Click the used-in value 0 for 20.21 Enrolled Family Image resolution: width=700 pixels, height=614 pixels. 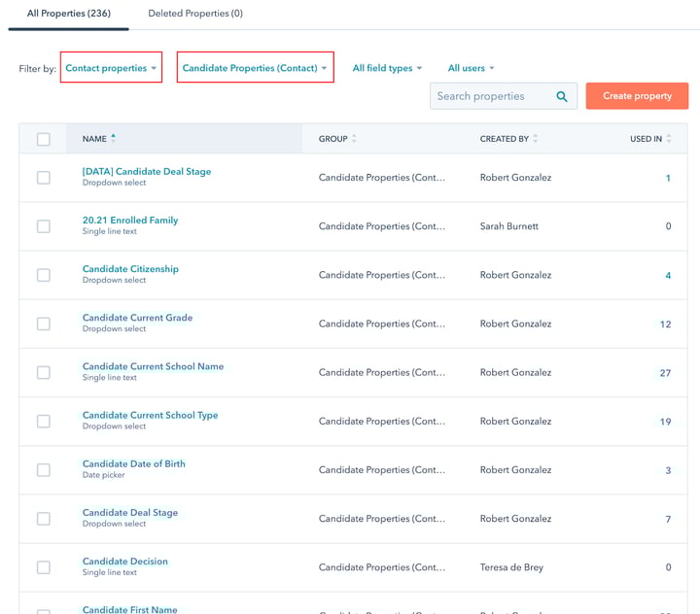point(668,226)
